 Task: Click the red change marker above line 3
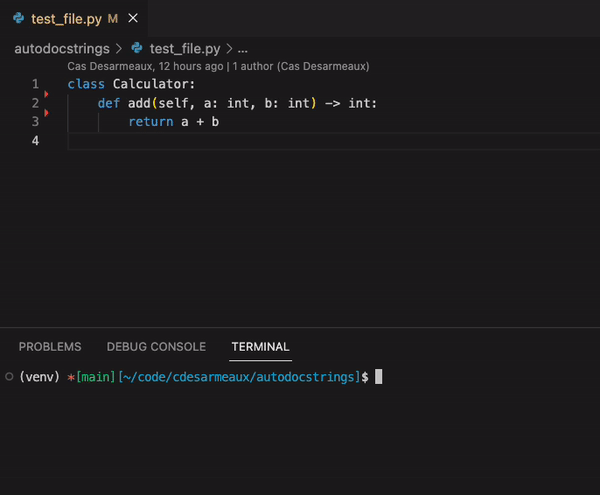[46, 113]
